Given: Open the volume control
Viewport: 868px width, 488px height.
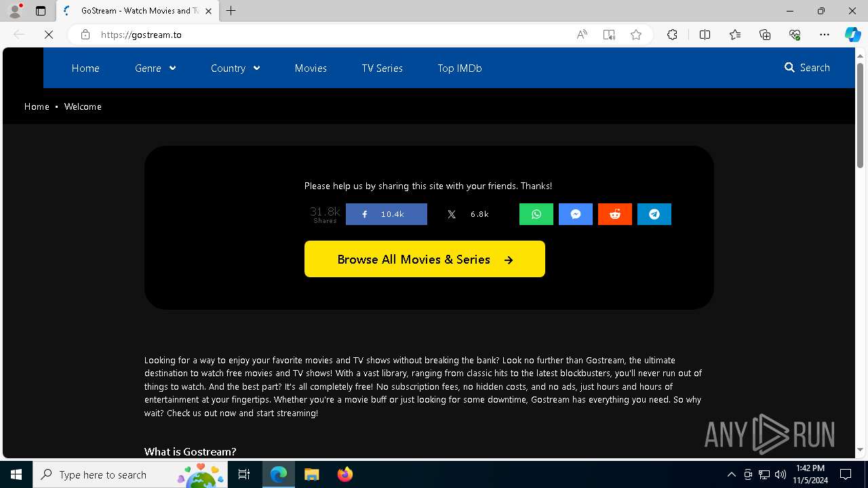Looking at the screenshot, I should (x=781, y=474).
